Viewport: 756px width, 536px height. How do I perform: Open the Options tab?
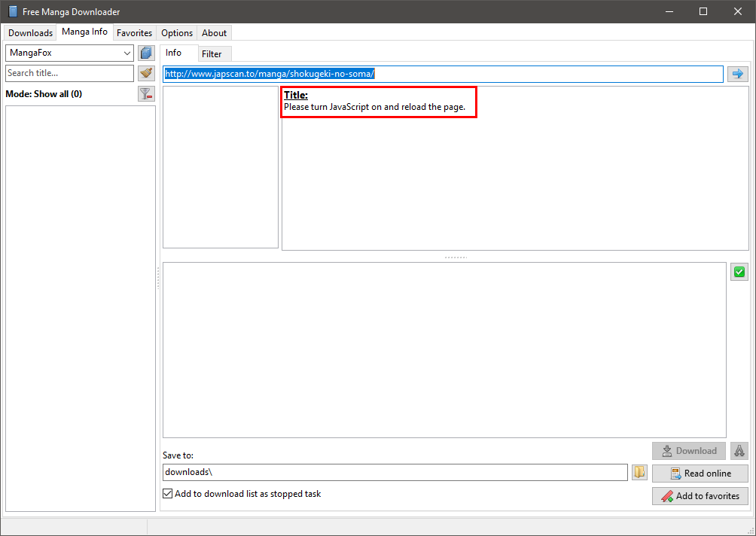(177, 33)
